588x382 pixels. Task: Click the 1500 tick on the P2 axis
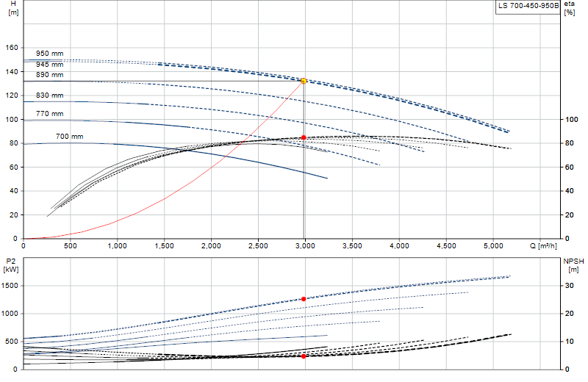click(x=10, y=286)
